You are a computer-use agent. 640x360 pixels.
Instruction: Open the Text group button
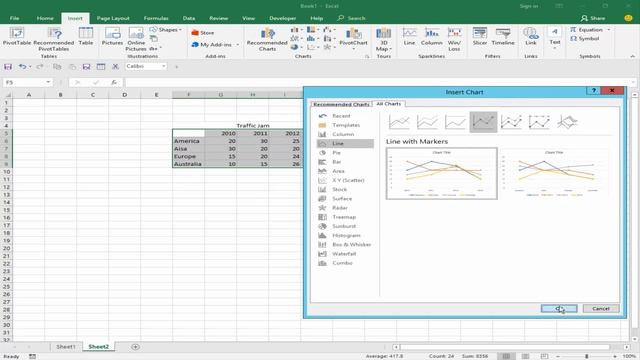555,38
